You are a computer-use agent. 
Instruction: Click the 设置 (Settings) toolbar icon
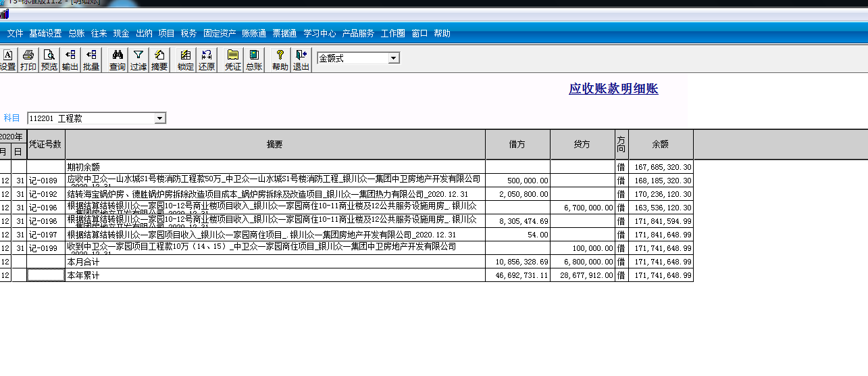point(8,60)
